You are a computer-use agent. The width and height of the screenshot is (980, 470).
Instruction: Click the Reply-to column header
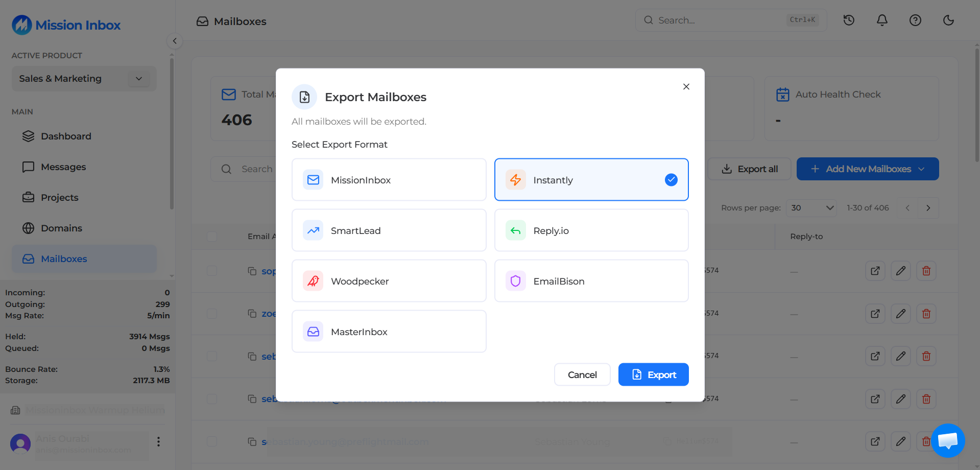click(x=806, y=237)
